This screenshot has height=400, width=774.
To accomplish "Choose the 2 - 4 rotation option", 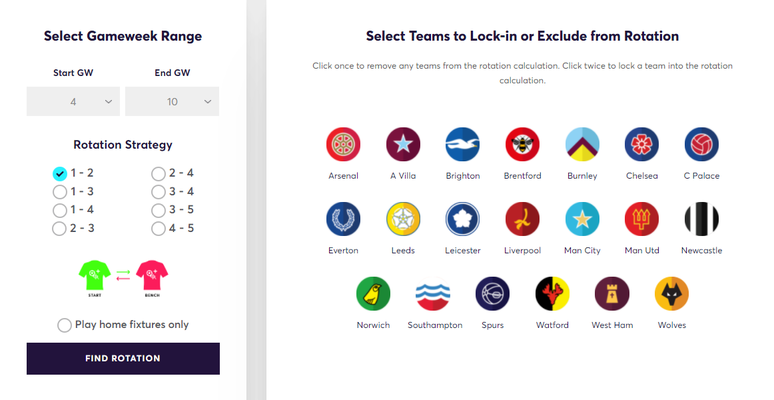I will [158, 173].
